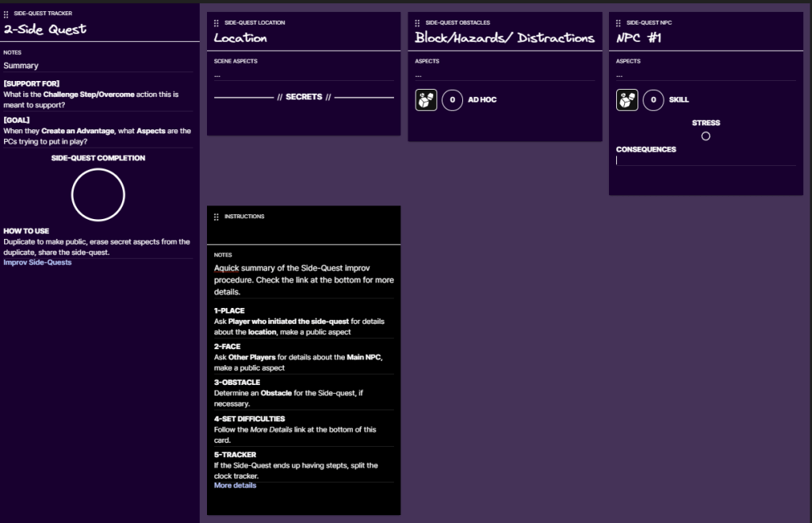Click the Side-Quest Completion clock circle

(x=98, y=194)
